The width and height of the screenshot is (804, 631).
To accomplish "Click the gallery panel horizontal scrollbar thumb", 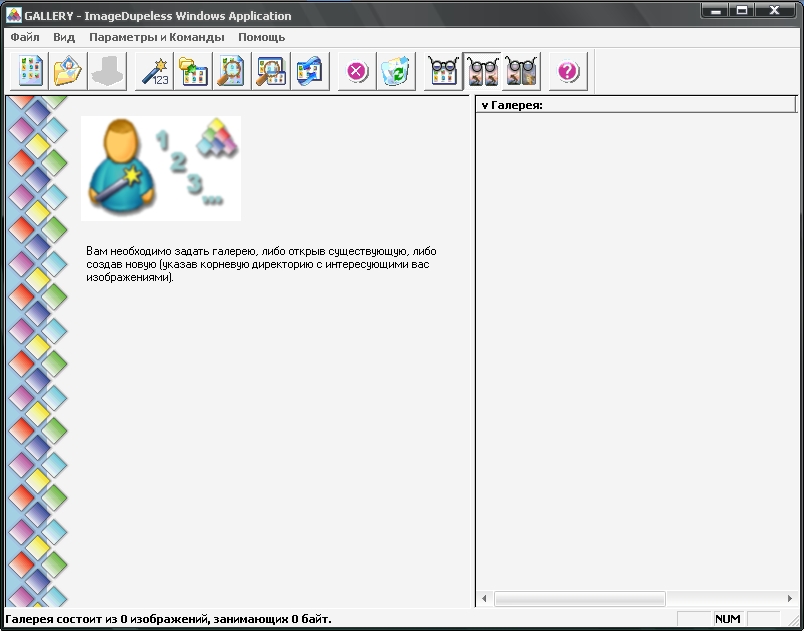I will 579,599.
